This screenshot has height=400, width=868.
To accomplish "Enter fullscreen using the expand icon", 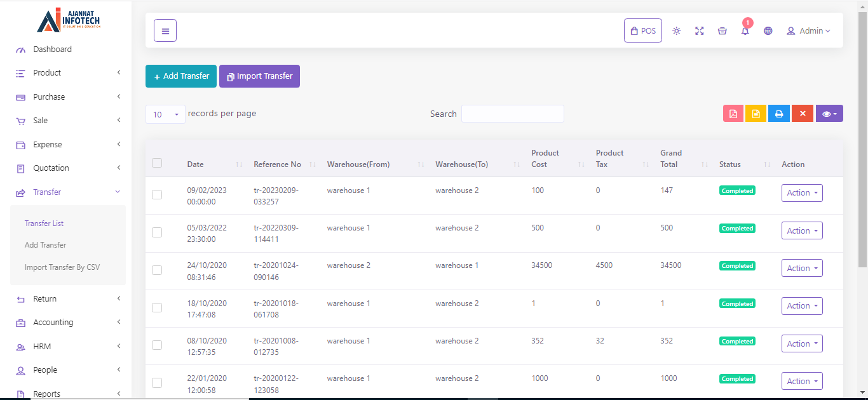I will point(700,30).
